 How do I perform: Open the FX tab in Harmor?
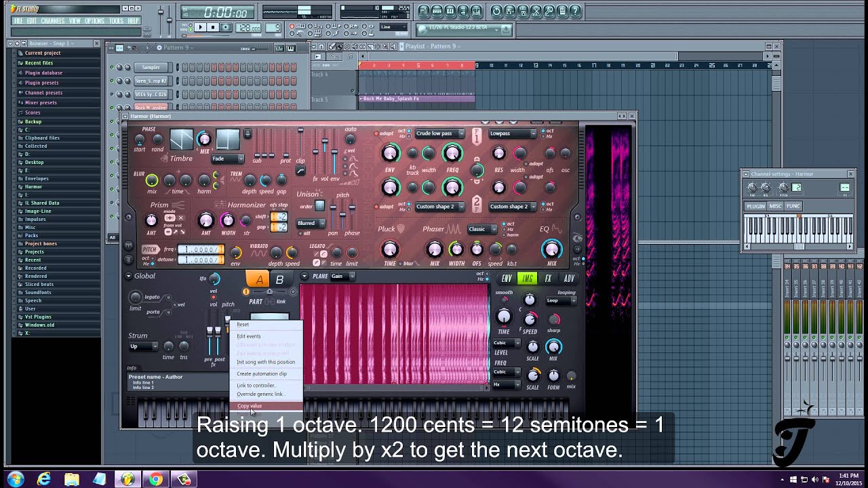(x=548, y=279)
